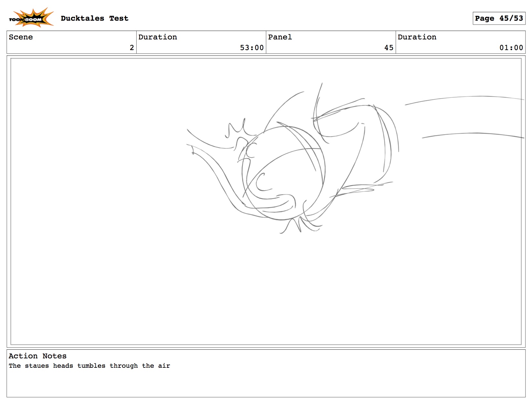532x412 pixels.
Task: Click the tumbling statue head sketch
Action: (x=284, y=171)
